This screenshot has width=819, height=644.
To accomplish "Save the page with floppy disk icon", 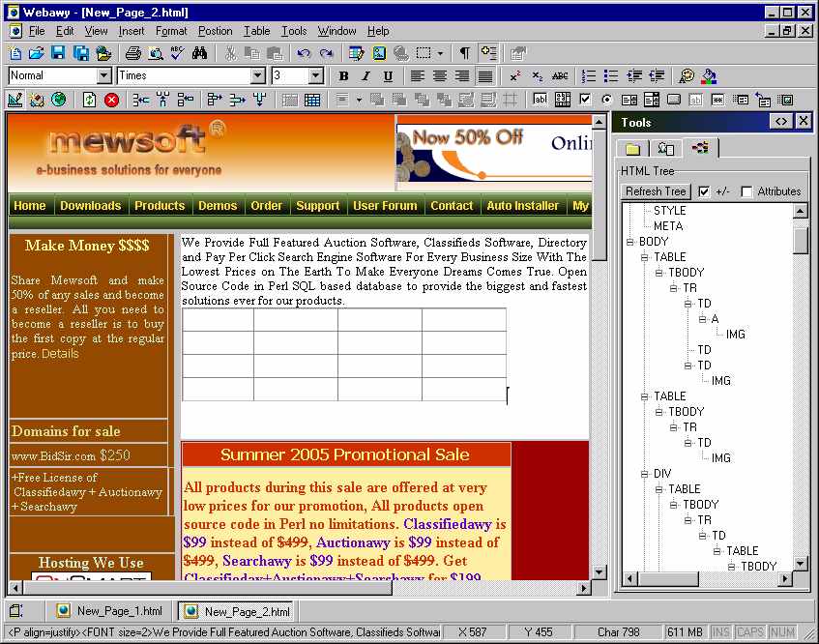I will point(58,53).
